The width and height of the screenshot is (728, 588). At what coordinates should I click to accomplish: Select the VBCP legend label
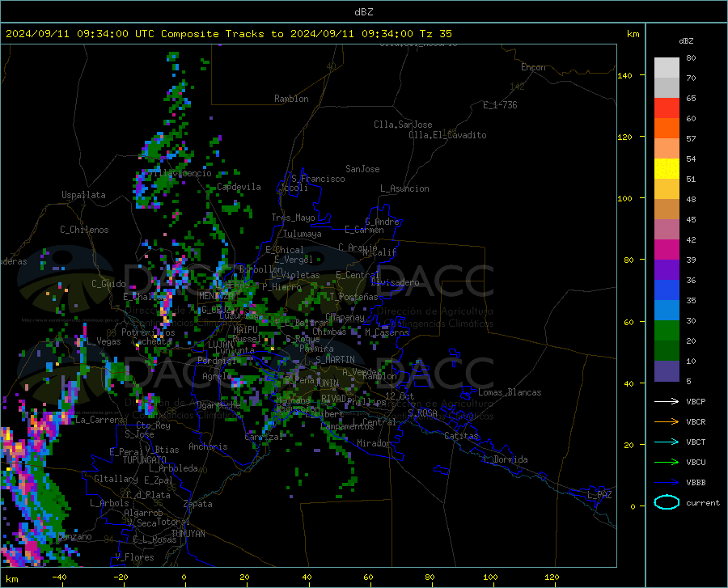click(696, 402)
